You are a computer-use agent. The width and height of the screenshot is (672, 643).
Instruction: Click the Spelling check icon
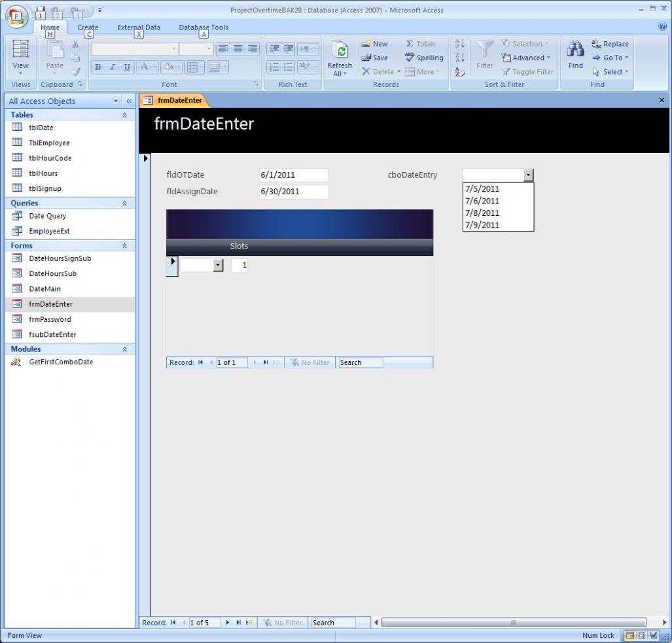(x=424, y=58)
